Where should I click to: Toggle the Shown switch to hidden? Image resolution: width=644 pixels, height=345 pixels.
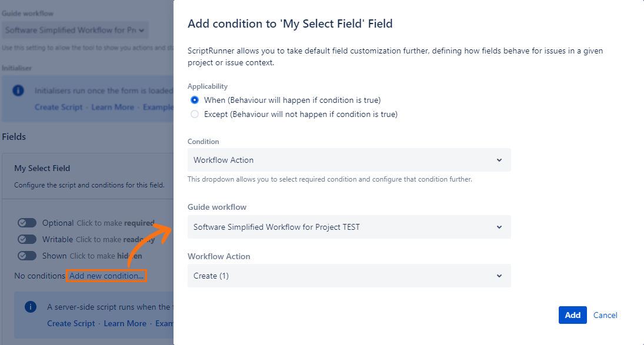coord(27,256)
